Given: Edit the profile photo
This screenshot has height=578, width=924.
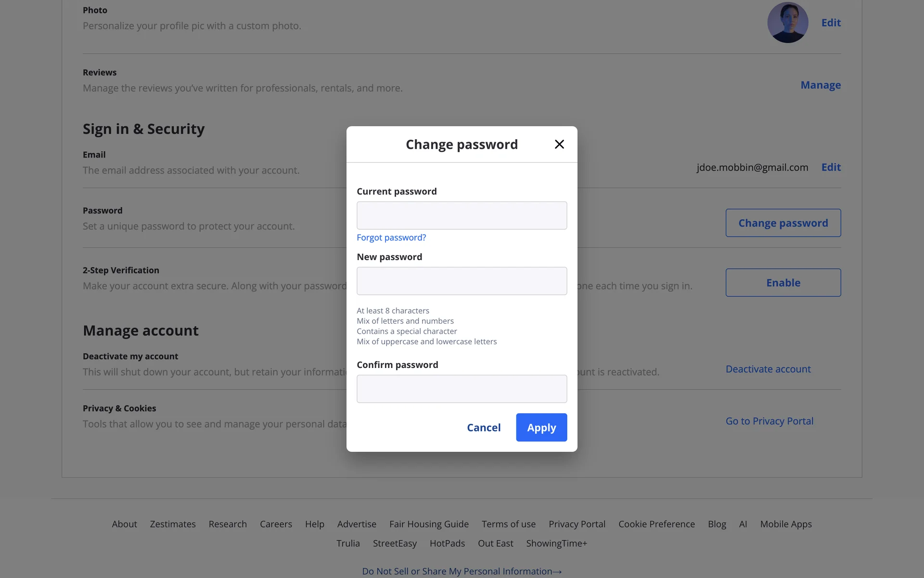Looking at the screenshot, I should click(831, 23).
